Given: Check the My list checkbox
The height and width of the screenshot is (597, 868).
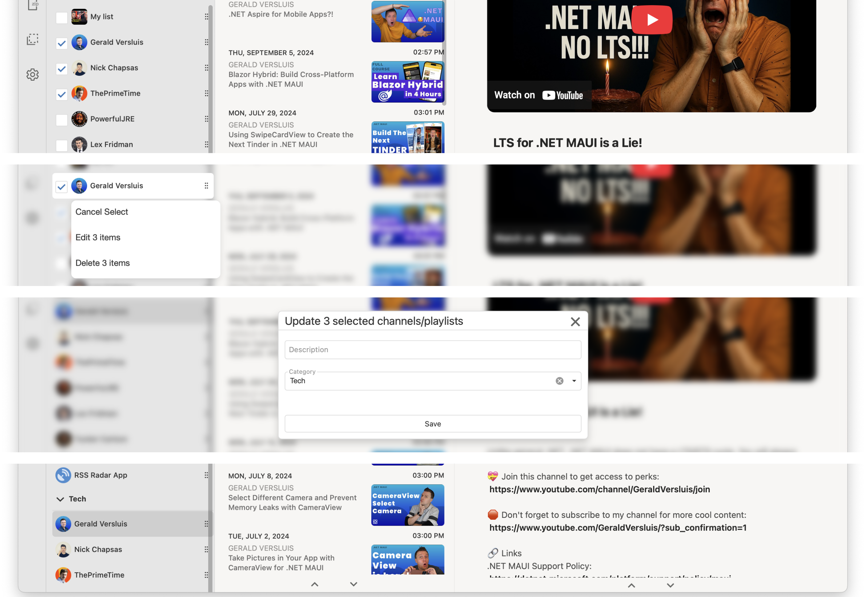Looking at the screenshot, I should pos(62,17).
